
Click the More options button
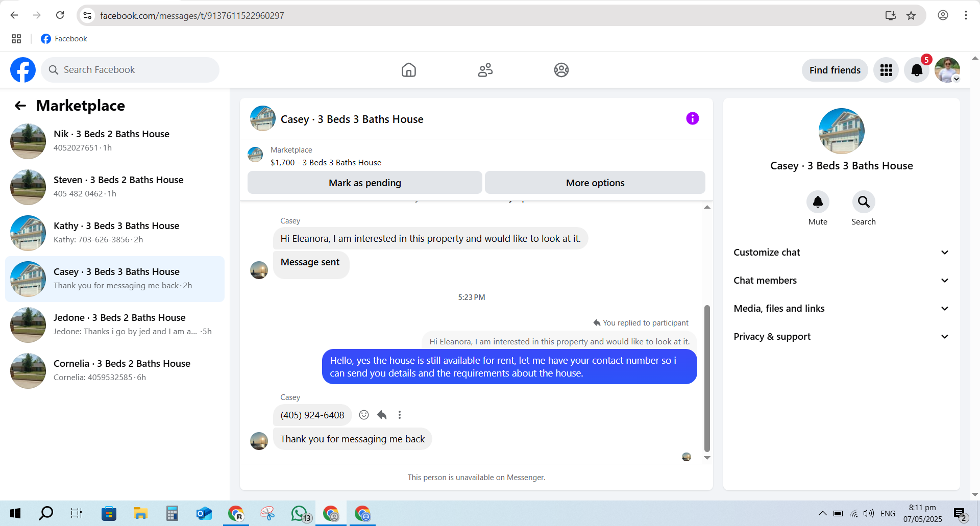pyautogui.click(x=595, y=183)
